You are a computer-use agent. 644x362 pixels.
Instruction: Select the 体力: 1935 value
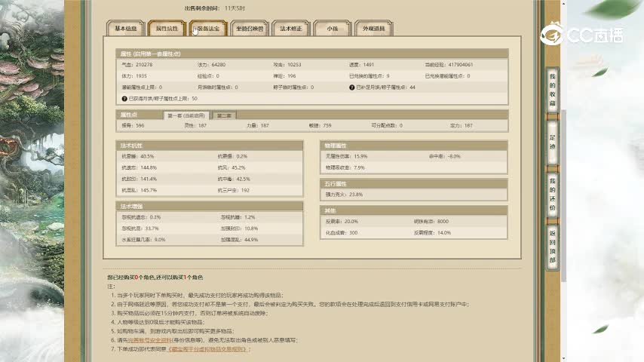134,76
